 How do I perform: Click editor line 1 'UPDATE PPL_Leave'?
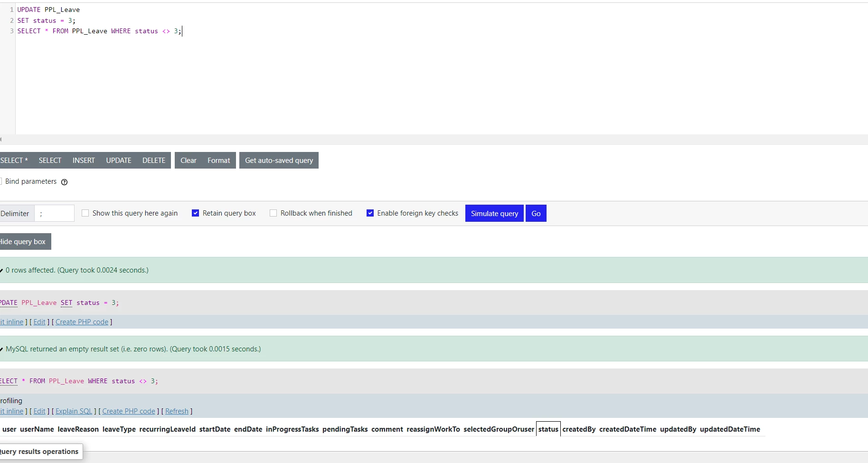[x=48, y=9]
